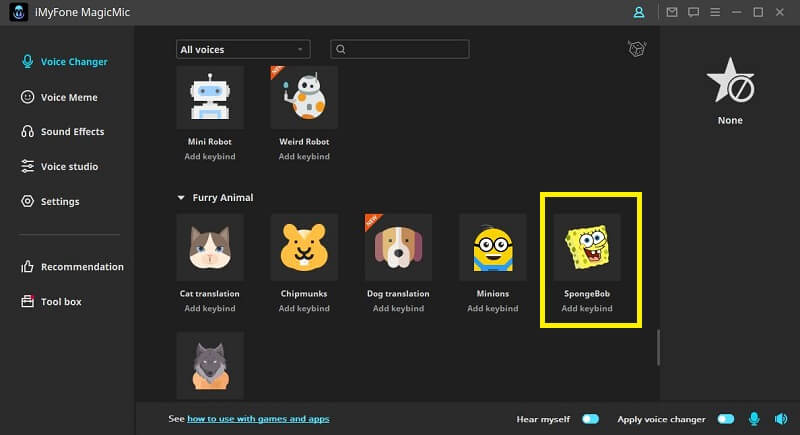Open how to use with games link
Image resolution: width=800 pixels, height=435 pixels.
pos(258,419)
